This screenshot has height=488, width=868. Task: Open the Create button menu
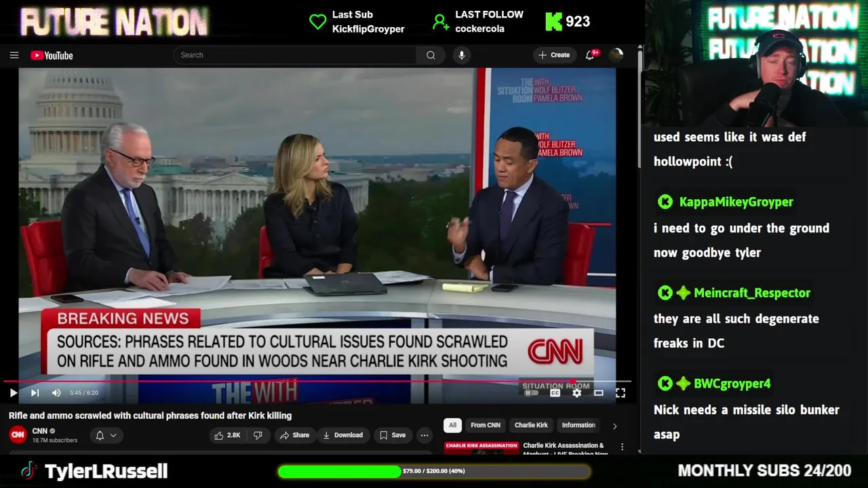pos(554,55)
